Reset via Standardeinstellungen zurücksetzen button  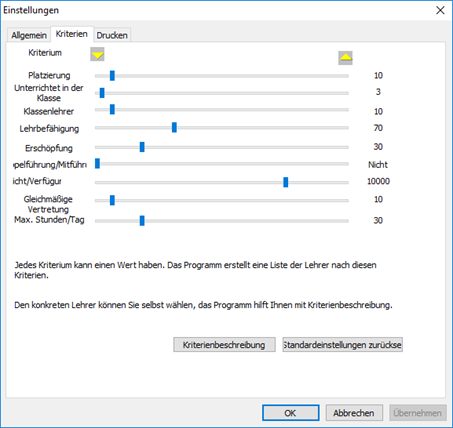click(343, 345)
